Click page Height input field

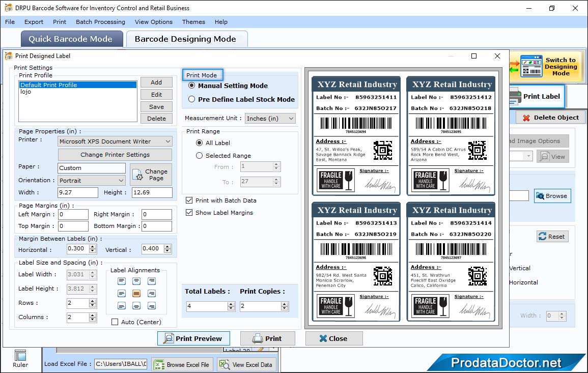click(x=152, y=192)
